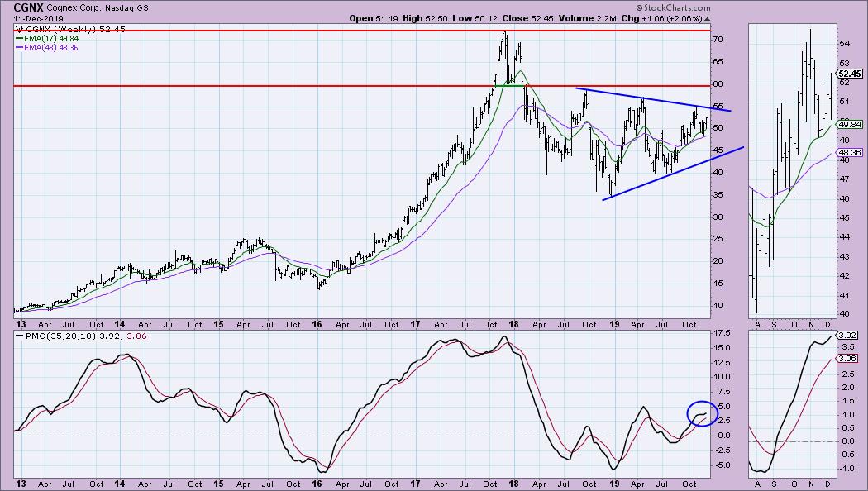
Task: Open the StockCharts.com copyright link
Action: click(673, 7)
